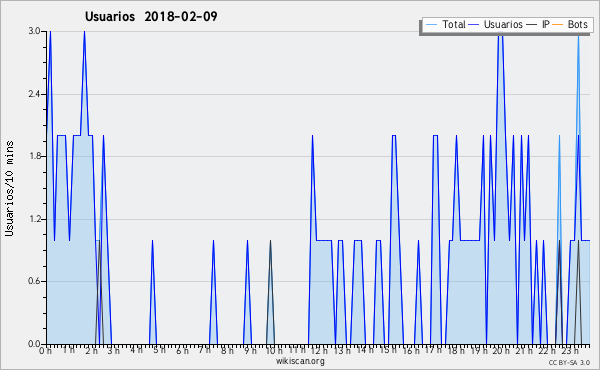
Task: Click the dark blue Usuarios legend line
Action: point(474,25)
